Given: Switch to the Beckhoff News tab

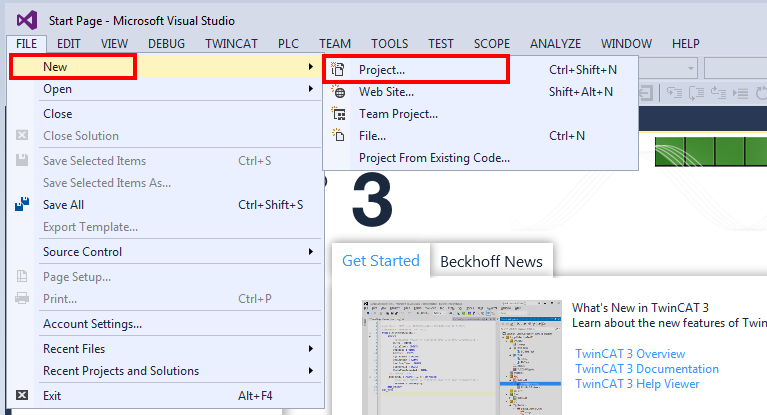Looking at the screenshot, I should [491, 261].
